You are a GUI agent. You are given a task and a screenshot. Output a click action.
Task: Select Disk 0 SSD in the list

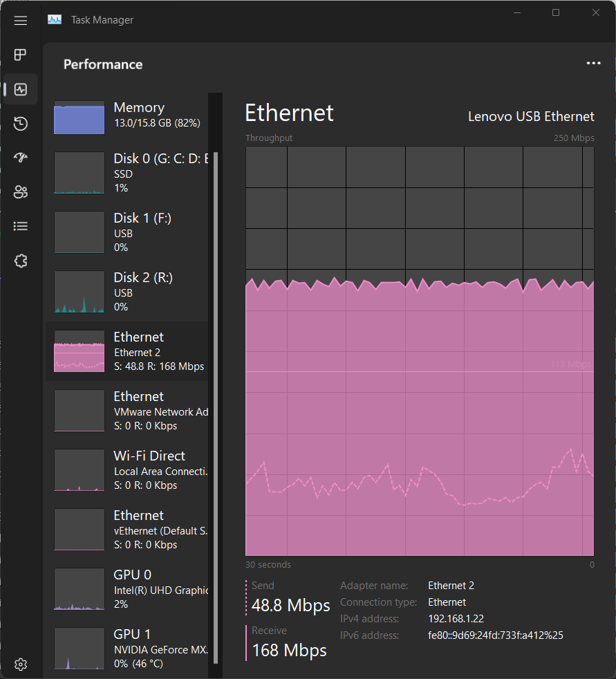pos(130,174)
